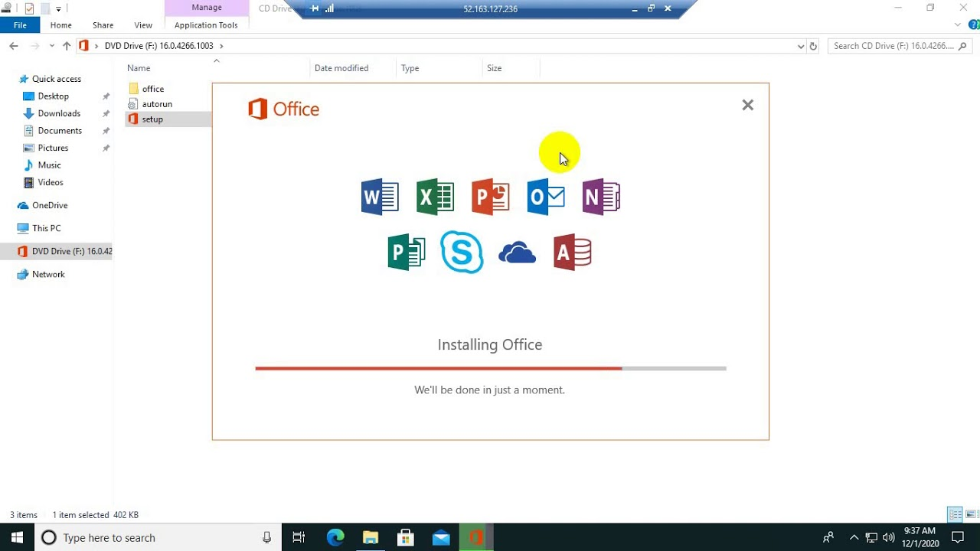Open Network in the navigation pane
Viewport: 980px width, 551px height.
pyautogui.click(x=41, y=274)
